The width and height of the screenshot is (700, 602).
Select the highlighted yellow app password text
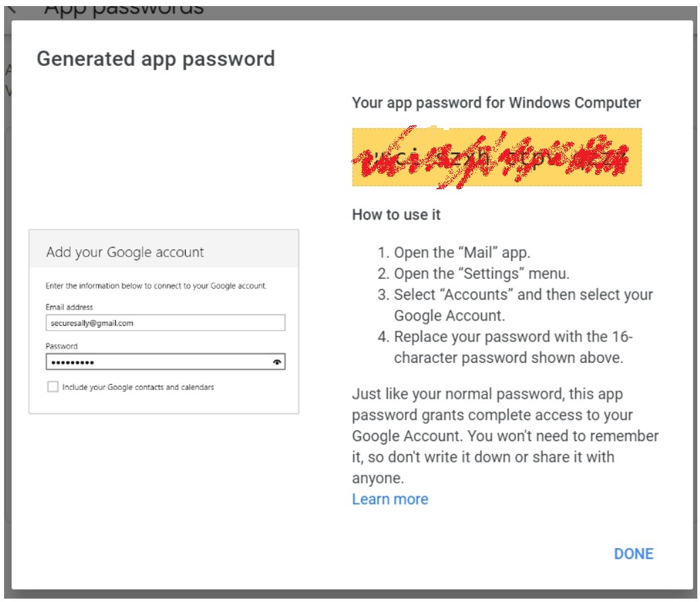click(x=497, y=156)
